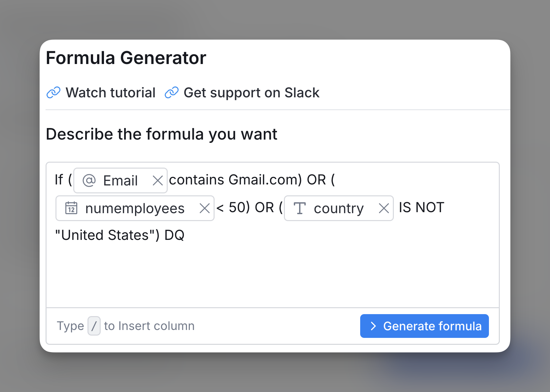This screenshot has width=550, height=392.
Task: Open the Watch tutorial link
Action: pos(110,93)
